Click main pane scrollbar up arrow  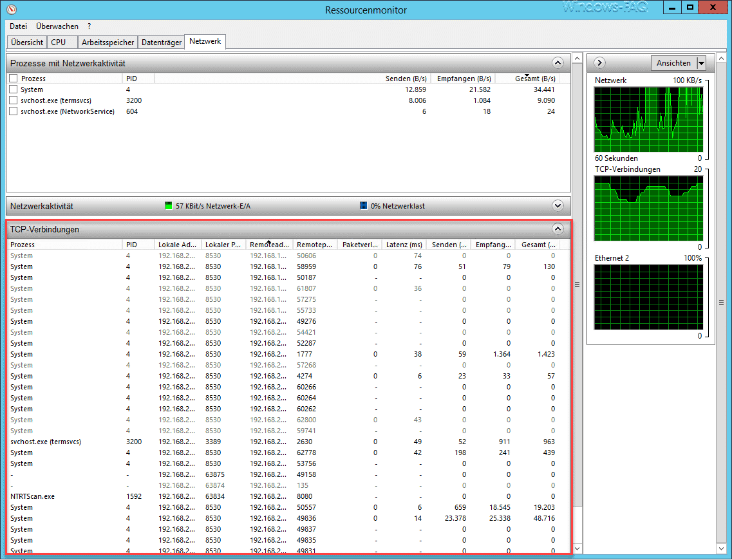click(577, 59)
